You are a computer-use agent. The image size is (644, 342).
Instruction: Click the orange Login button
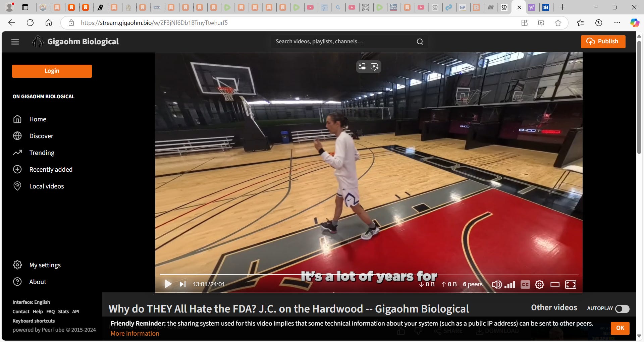[x=52, y=71]
